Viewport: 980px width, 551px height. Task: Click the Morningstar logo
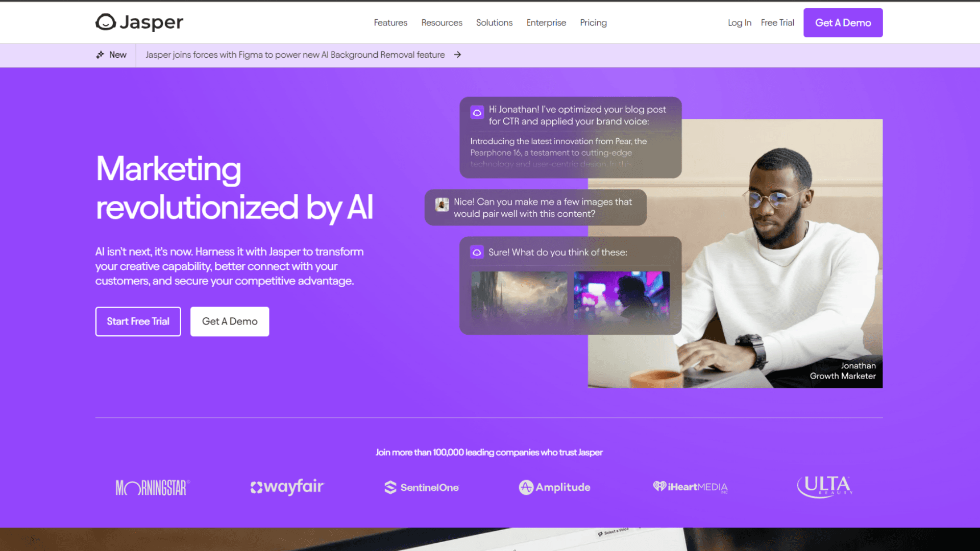pos(153,488)
